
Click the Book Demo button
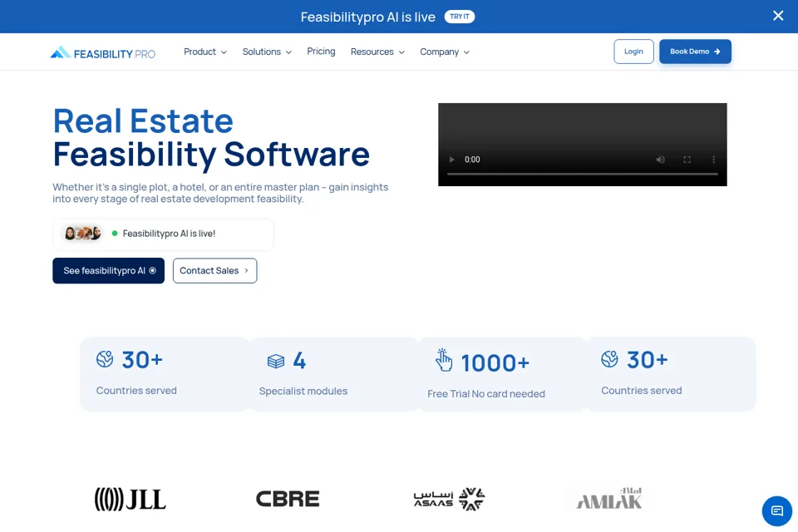tap(695, 52)
